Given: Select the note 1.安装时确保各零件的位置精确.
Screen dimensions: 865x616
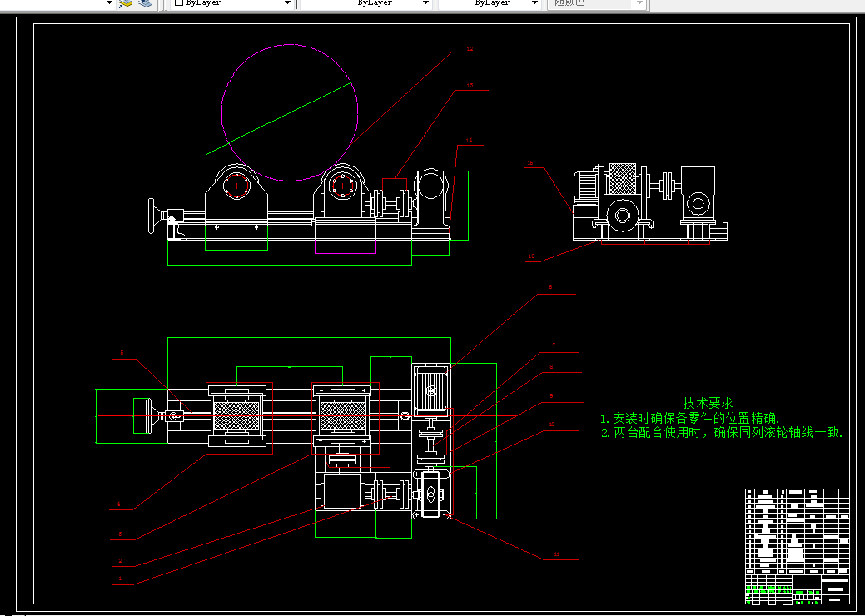Looking at the screenshot, I should tap(690, 419).
